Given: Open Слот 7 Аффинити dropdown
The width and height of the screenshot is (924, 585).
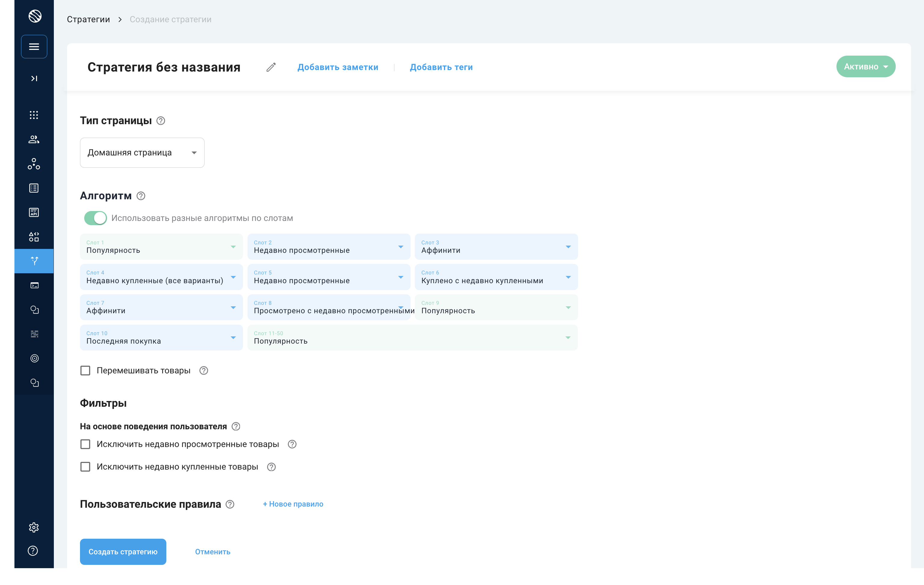Looking at the screenshot, I should coord(161,307).
